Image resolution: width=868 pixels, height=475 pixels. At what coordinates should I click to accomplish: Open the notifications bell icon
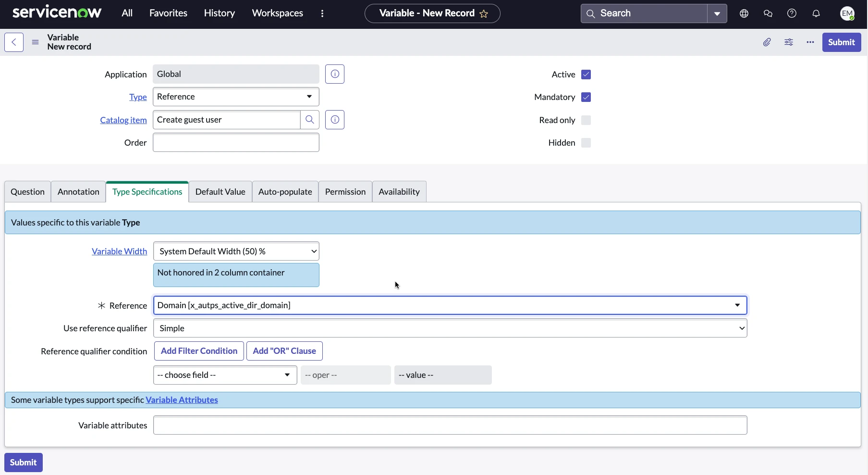pyautogui.click(x=816, y=13)
